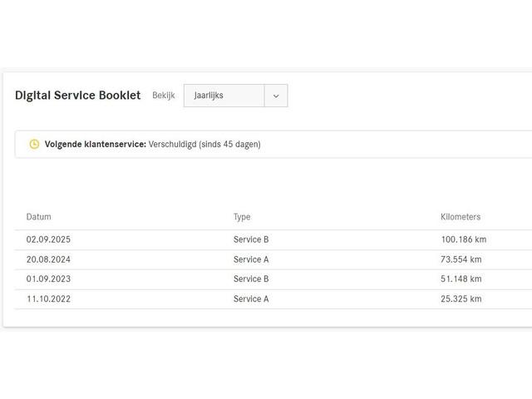532x399 pixels.
Task: Select the 11.10.2022 service row
Action: (x=273, y=299)
